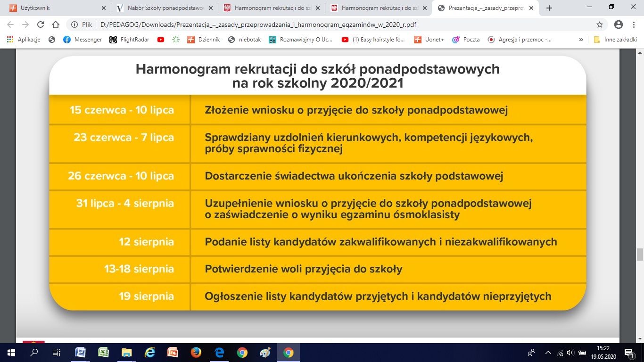Open the Windows Start menu
Screen dimensions: 644x362
(11, 353)
